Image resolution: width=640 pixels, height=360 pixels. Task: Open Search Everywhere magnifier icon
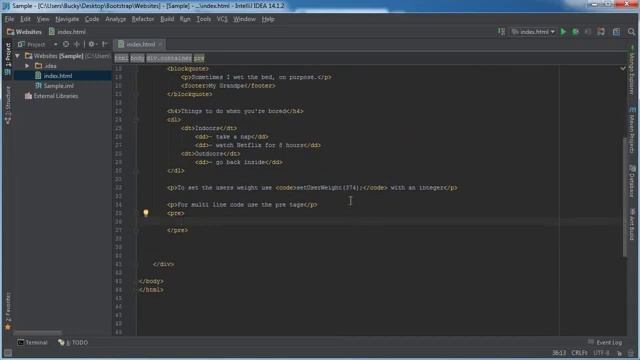point(631,31)
